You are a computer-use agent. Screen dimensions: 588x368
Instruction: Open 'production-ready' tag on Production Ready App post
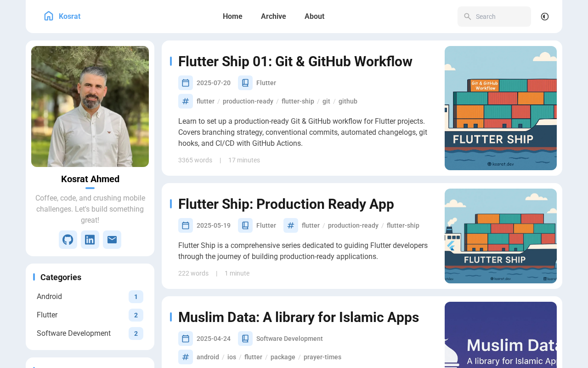pyautogui.click(x=353, y=225)
